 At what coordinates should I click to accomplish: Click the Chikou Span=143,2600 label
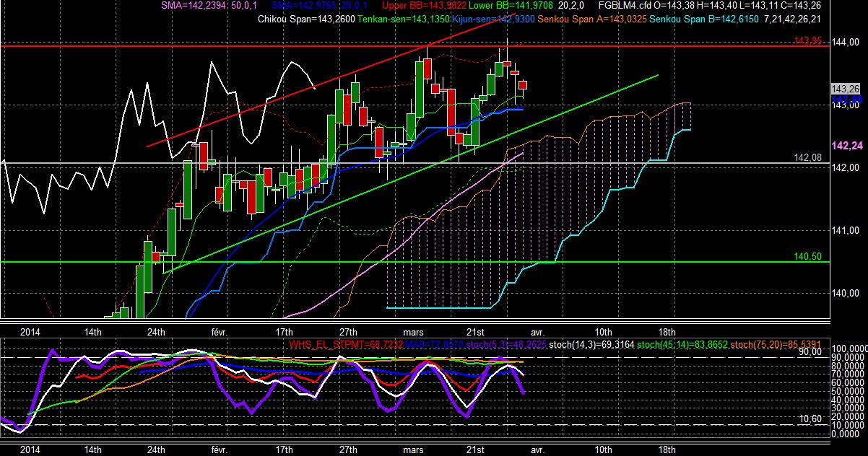tap(306, 18)
